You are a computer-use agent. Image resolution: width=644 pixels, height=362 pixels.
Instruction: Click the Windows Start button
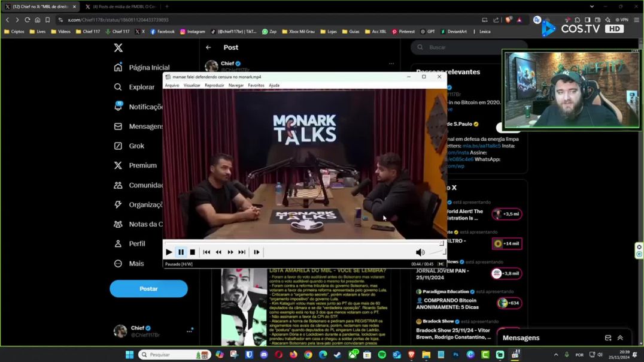(x=129, y=355)
